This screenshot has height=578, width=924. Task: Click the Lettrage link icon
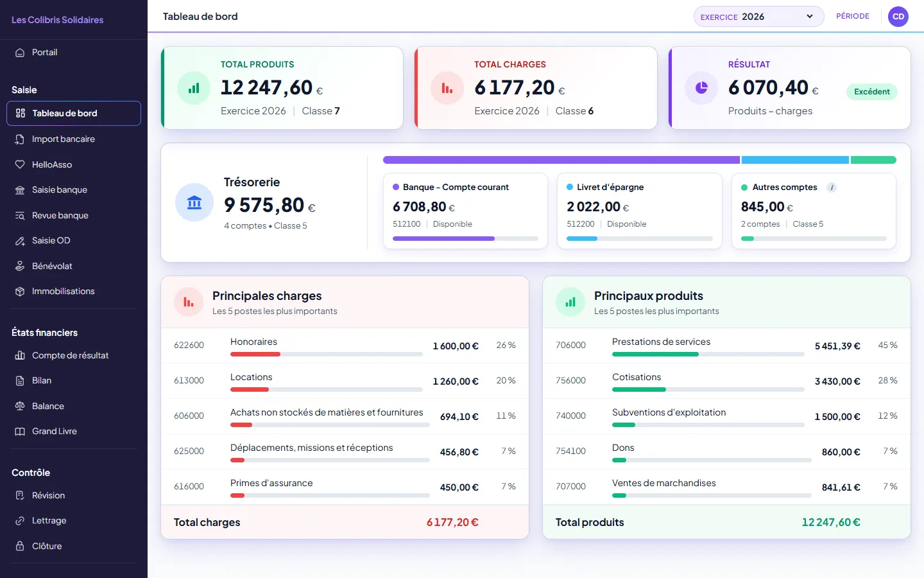[x=20, y=521]
